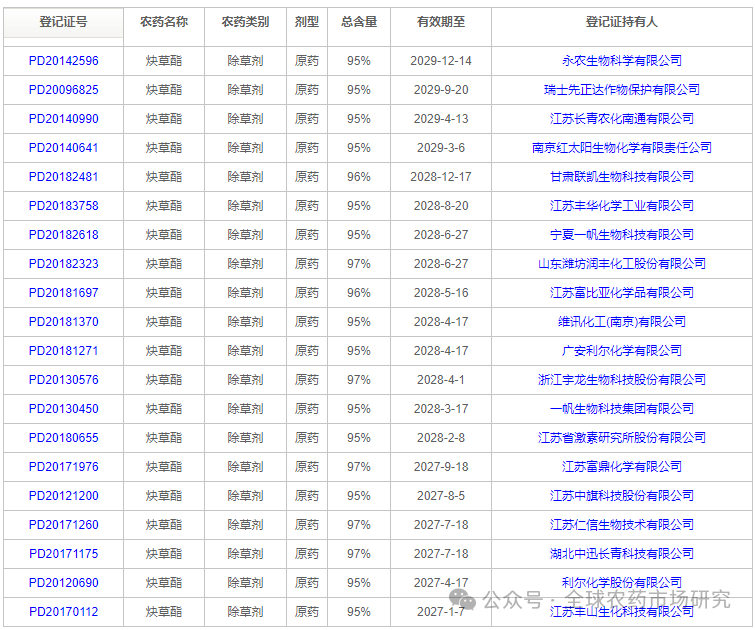755x630 pixels.
Task: Open holder 江苏中旗科技股份有限公司
Action: [x=622, y=496]
